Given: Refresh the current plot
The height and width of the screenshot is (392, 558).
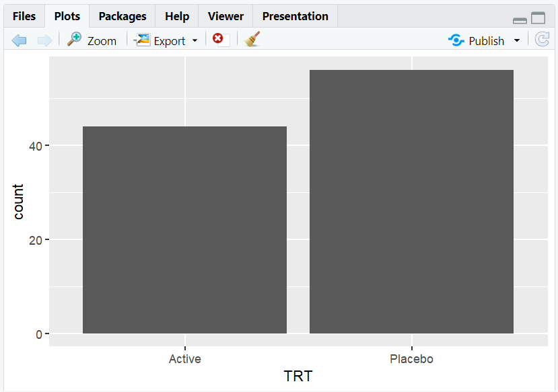Looking at the screenshot, I should coord(542,40).
